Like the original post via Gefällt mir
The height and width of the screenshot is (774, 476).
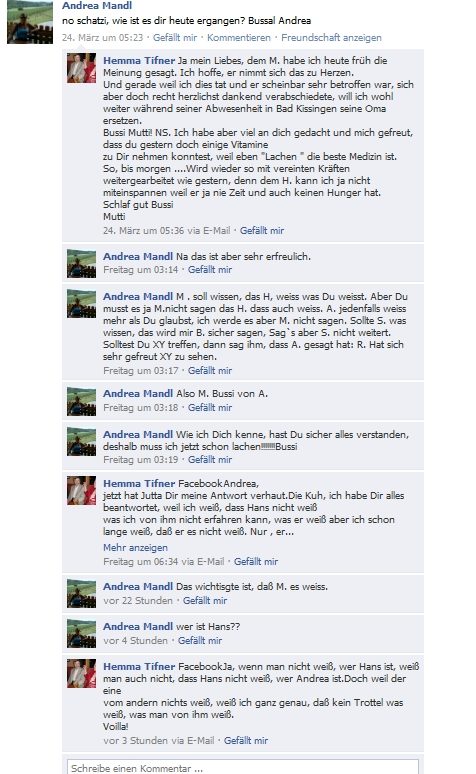tap(175, 38)
